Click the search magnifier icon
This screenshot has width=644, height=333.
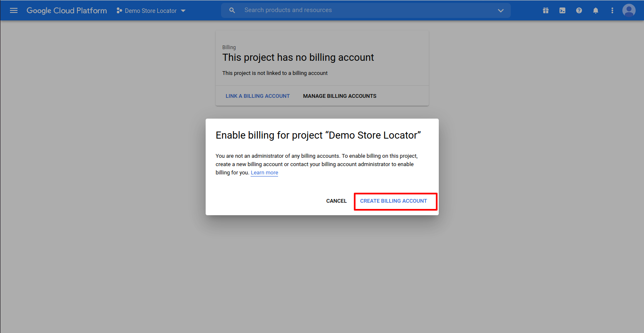click(x=232, y=10)
